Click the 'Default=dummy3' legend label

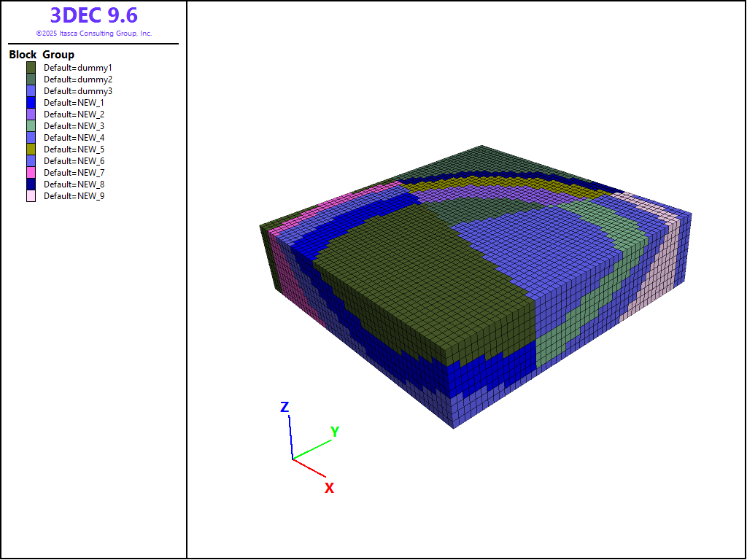tap(77, 91)
